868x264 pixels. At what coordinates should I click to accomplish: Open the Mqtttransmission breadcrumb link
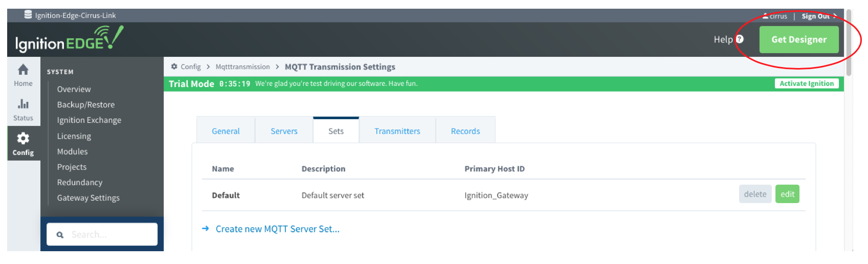242,67
